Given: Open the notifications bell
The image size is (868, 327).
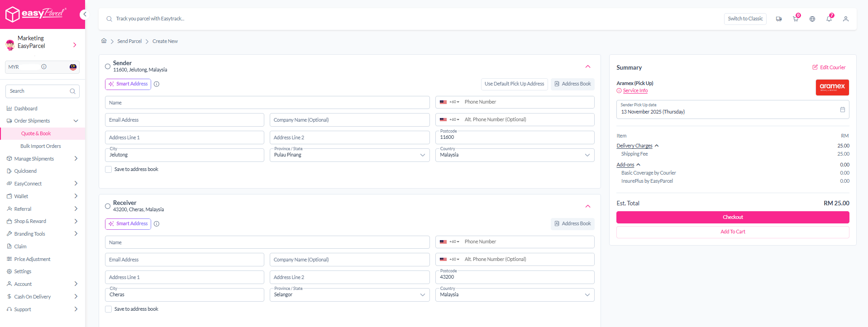Looking at the screenshot, I should [829, 19].
